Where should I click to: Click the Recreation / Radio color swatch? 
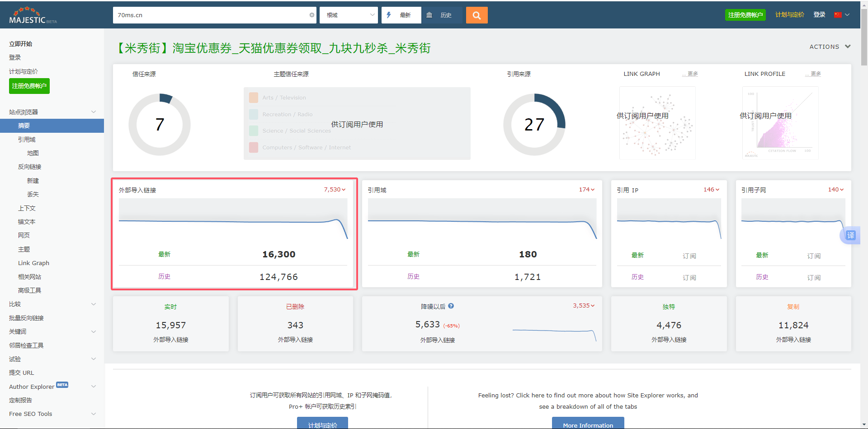click(254, 114)
